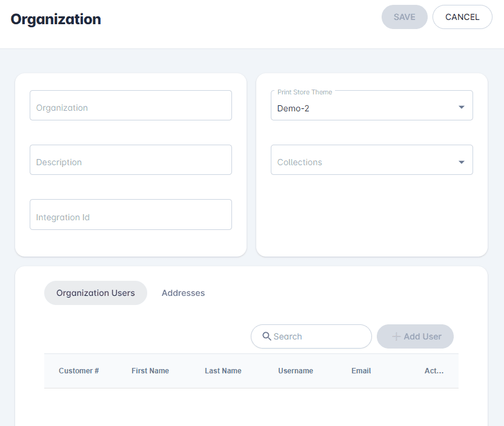Click the user Search box
The width and height of the screenshot is (504, 426).
point(318,336)
